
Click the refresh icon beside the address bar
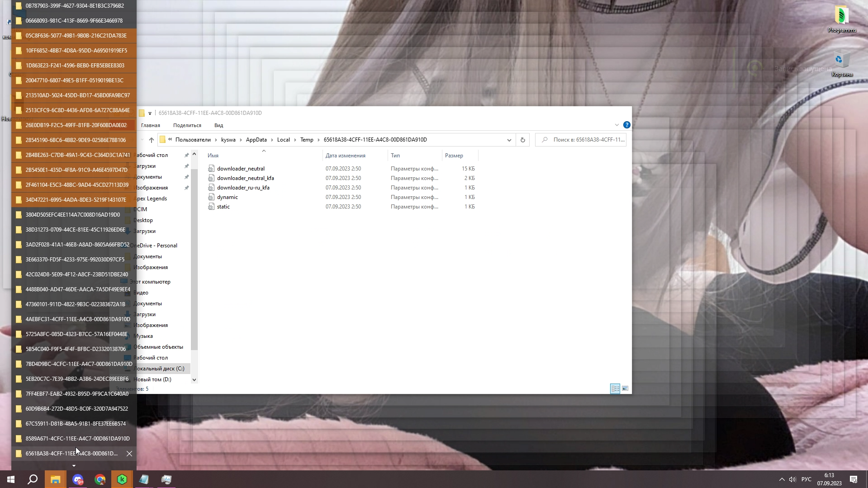[522, 140]
